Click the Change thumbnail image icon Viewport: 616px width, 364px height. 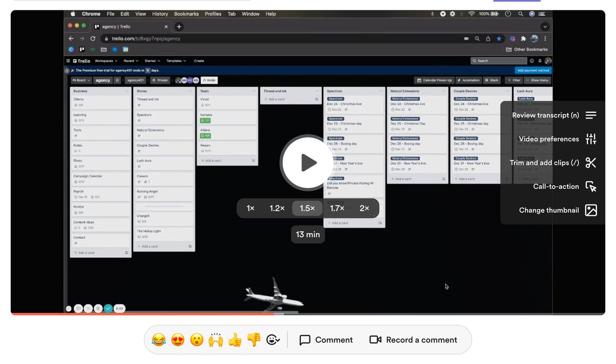591,210
